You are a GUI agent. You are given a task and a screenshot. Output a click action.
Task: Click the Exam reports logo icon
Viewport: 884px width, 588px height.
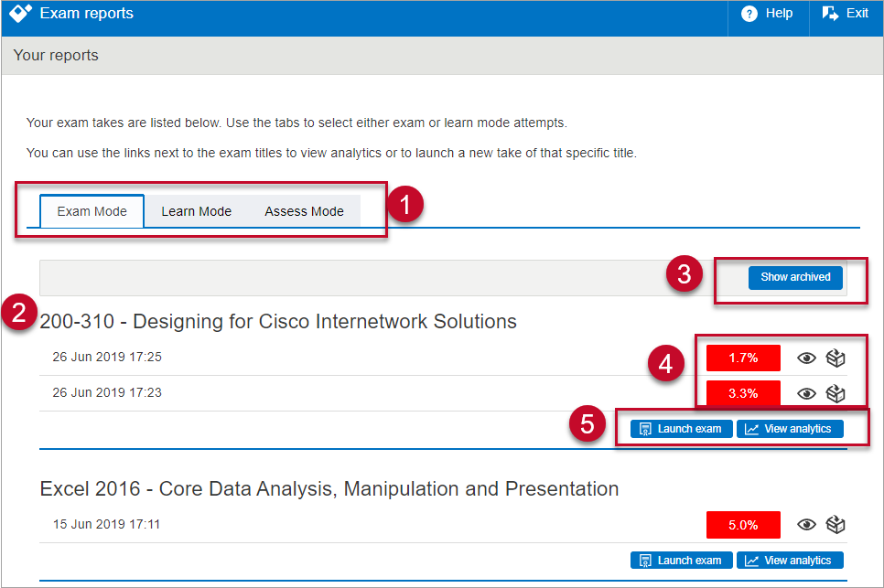tap(21, 14)
